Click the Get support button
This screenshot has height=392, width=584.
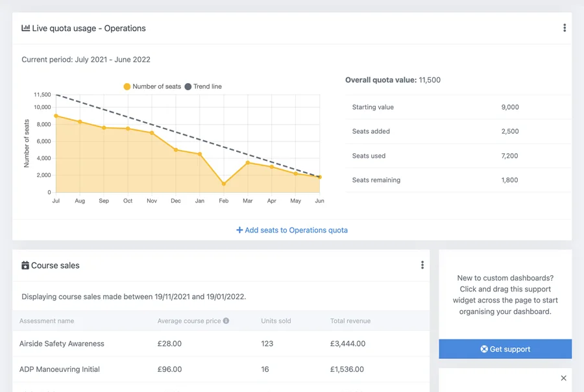tap(505, 349)
